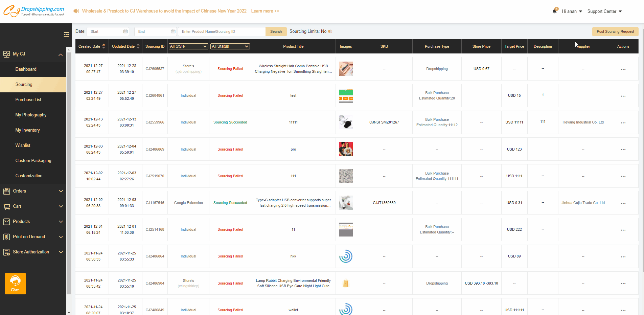This screenshot has width=644, height=315.
Task: Collapse the sidebar with the hamburger toggle
Action: (x=66, y=34)
